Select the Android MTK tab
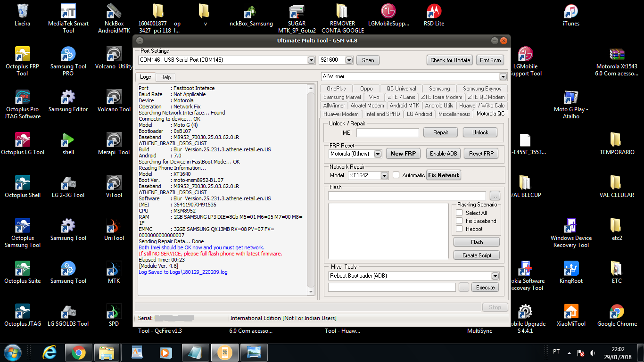This screenshot has height=362, width=644. pos(405,106)
